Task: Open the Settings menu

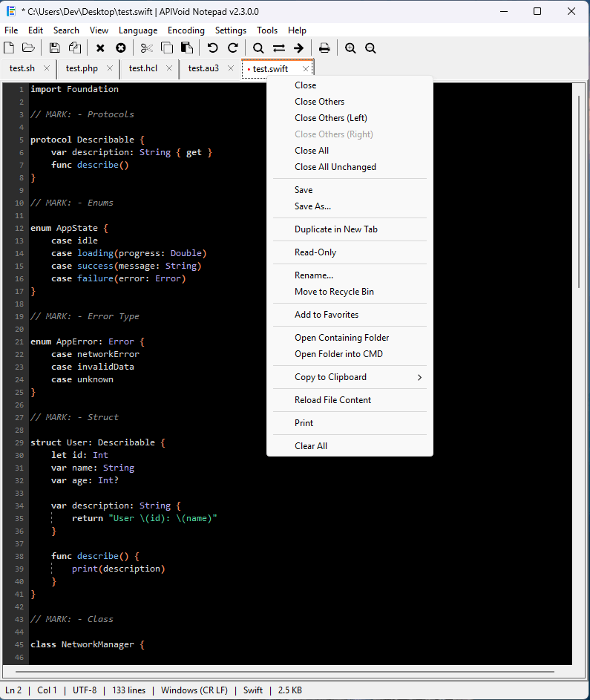Action: tap(230, 30)
